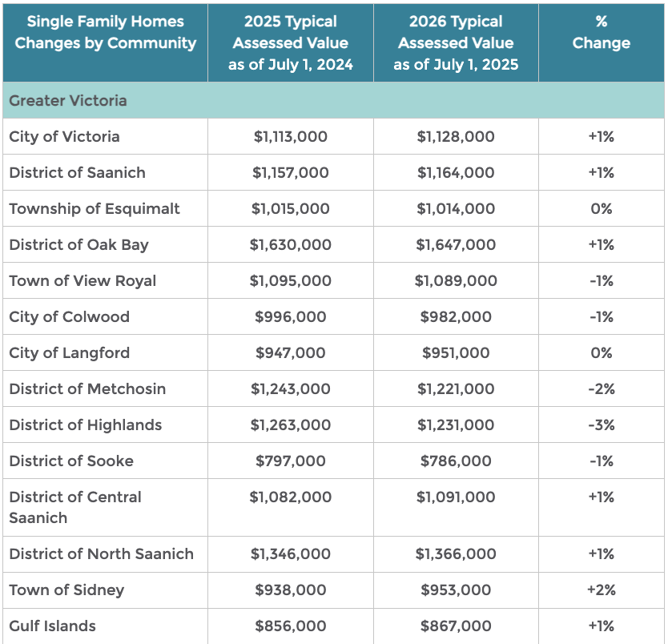Viewport: 668px width, 644px height.
Task: Click City of Colwood's $996,000 cell
Action: pos(290,317)
